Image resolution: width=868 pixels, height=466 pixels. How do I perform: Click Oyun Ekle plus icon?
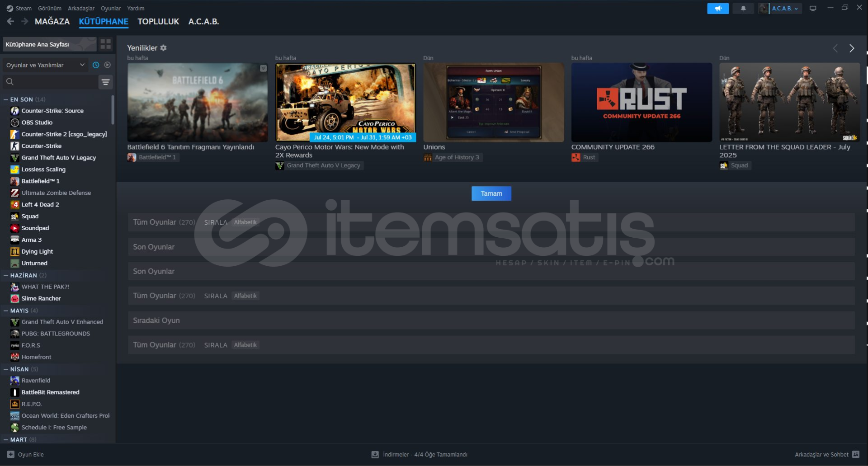point(11,454)
